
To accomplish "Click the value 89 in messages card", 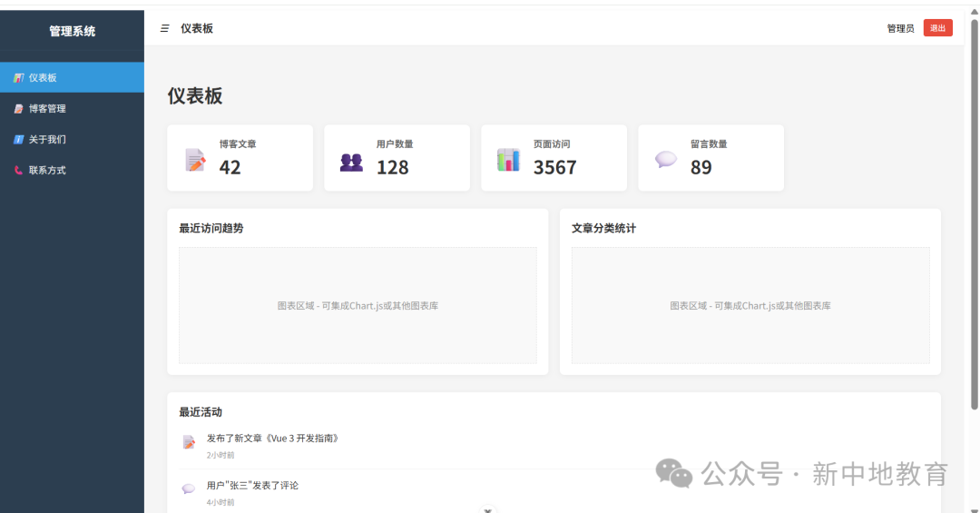I will [x=701, y=167].
